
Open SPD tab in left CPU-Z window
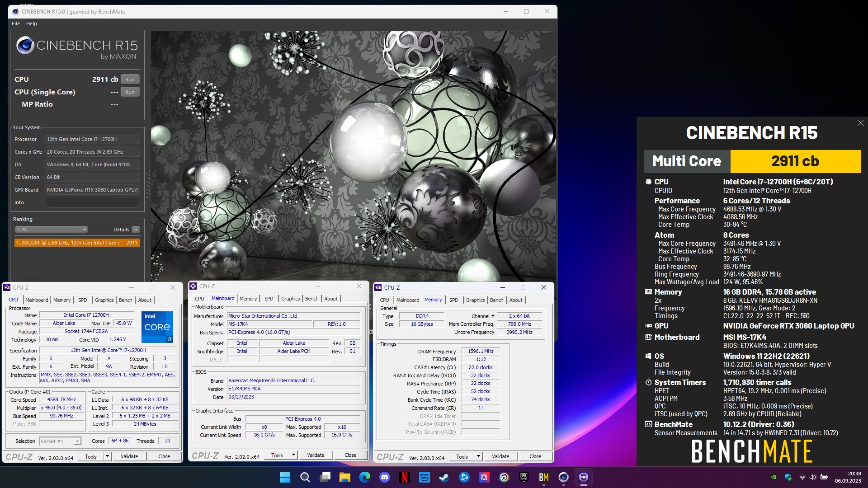coord(83,300)
